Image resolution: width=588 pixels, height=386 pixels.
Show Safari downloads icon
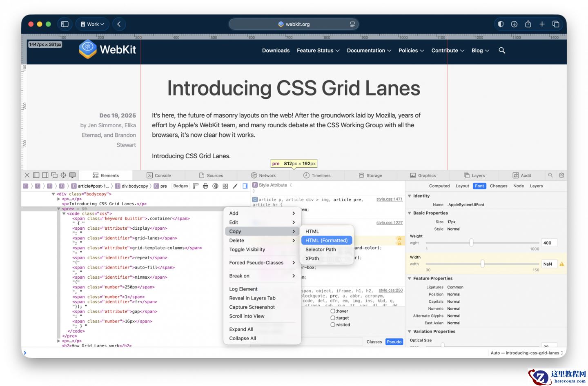pos(514,24)
